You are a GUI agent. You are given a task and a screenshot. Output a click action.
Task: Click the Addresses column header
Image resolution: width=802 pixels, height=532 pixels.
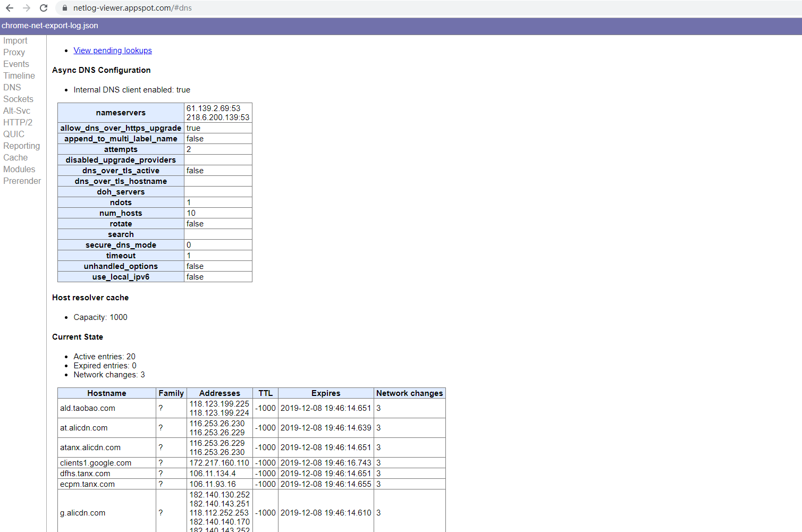click(220, 393)
